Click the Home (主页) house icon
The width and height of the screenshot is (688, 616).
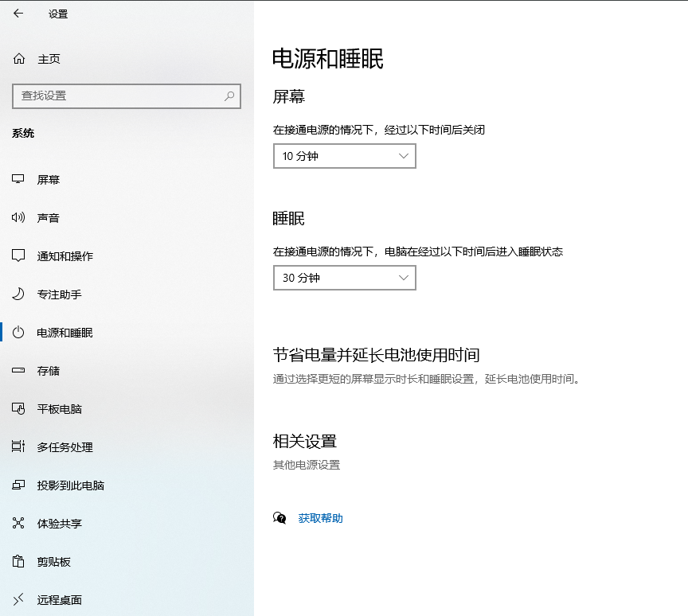(x=19, y=59)
